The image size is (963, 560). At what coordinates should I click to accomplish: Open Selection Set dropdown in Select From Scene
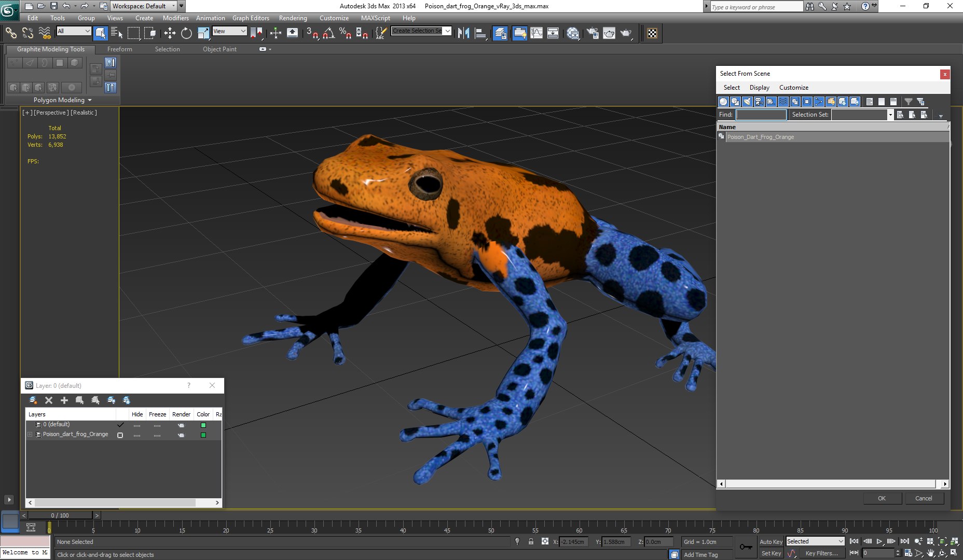tap(890, 115)
